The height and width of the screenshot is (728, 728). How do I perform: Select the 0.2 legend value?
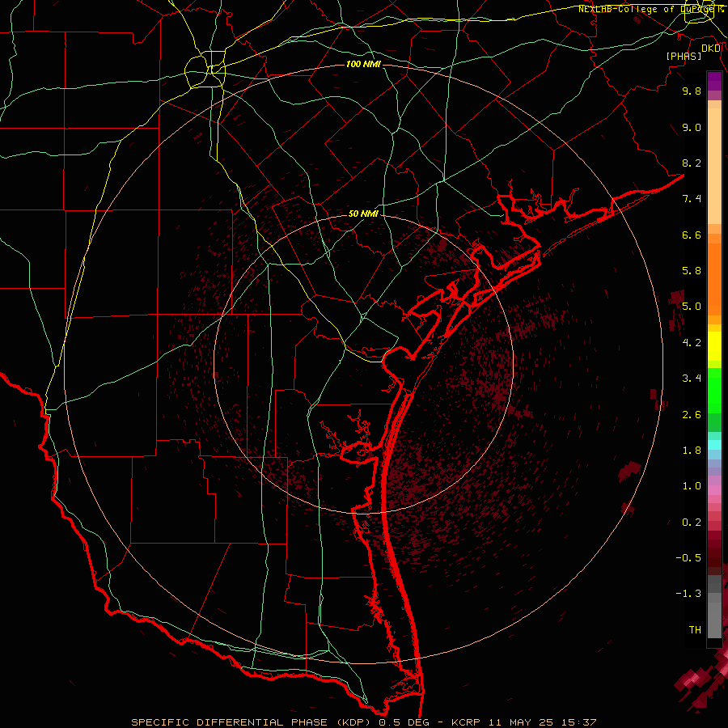pos(692,523)
